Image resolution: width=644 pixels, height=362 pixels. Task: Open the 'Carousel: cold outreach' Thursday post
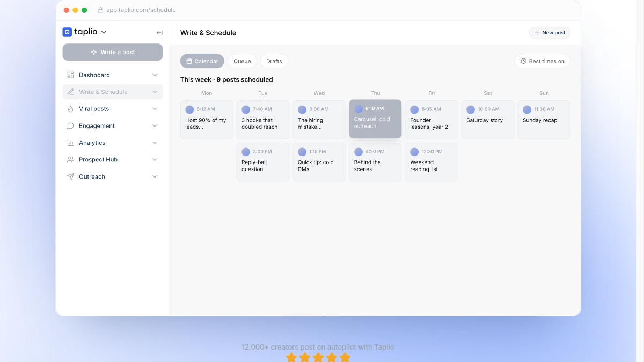point(375,119)
